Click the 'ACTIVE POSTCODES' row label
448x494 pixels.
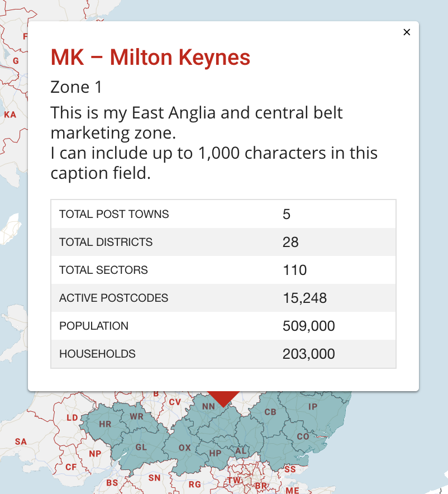pyautogui.click(x=113, y=298)
